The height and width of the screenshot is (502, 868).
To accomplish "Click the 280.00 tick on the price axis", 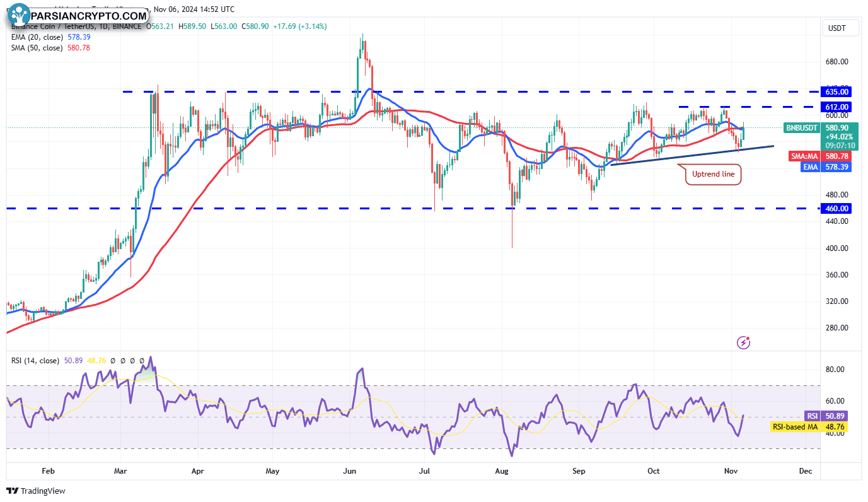I will pyautogui.click(x=837, y=329).
